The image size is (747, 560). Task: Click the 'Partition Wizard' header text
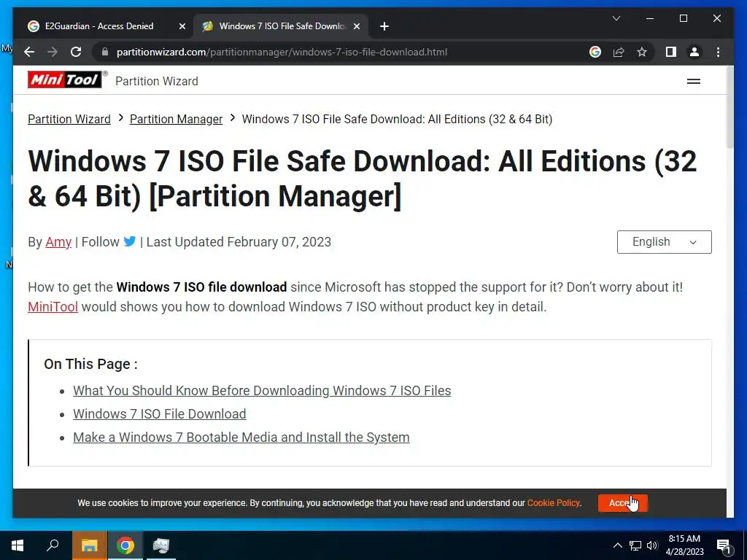[157, 82]
